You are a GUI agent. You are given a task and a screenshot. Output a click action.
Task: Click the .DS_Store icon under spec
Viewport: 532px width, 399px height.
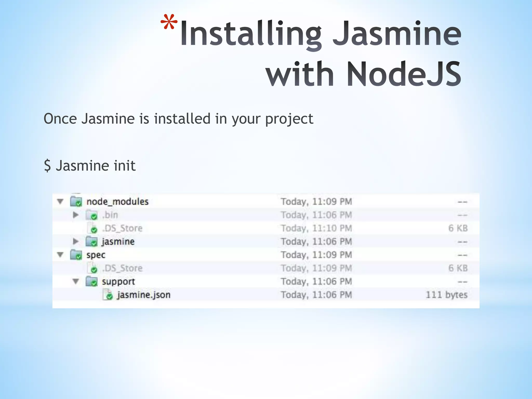point(92,268)
